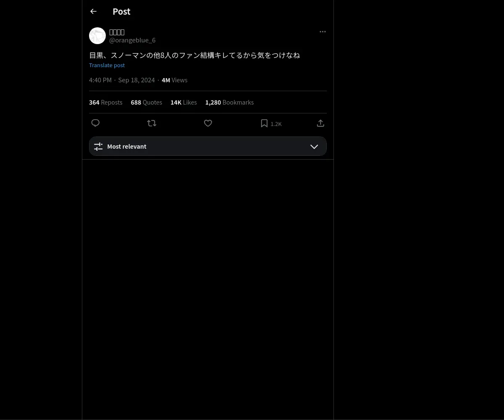Bookmark the post using bookmark icon
Image resolution: width=504 pixels, height=420 pixels.
tap(264, 123)
